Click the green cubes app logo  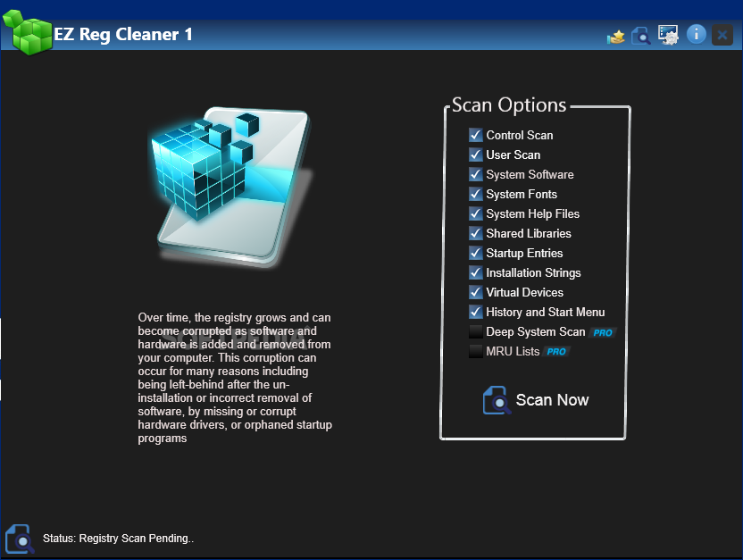click(x=28, y=32)
